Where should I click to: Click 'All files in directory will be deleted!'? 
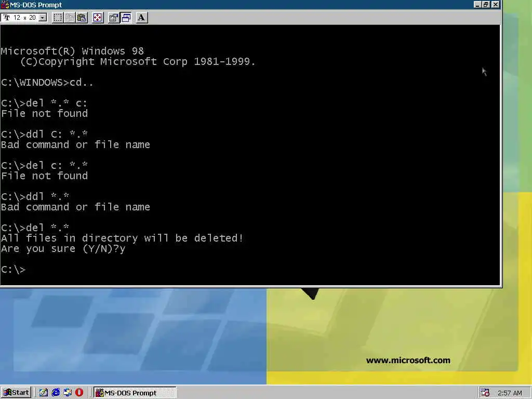tap(122, 238)
